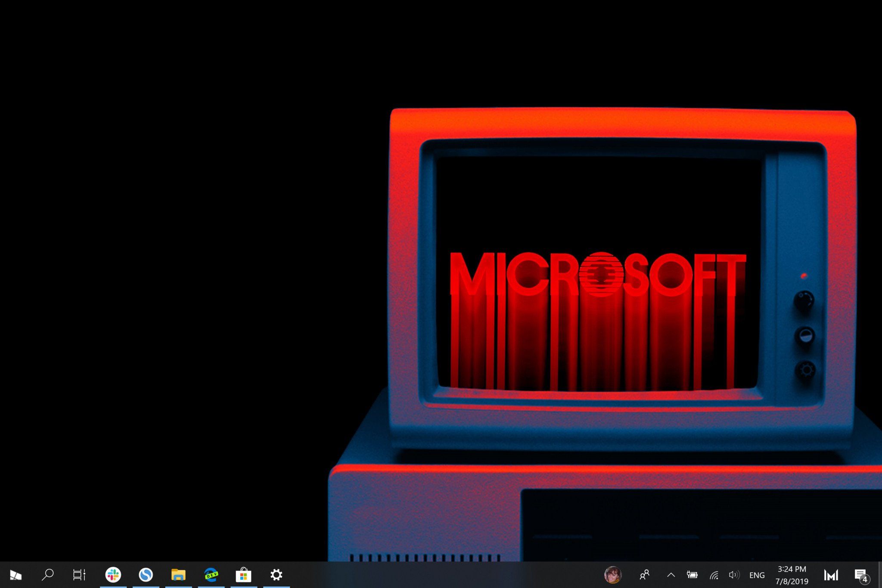The height and width of the screenshot is (588, 882).
Task: Open File Explorer from taskbar
Action: [178, 575]
